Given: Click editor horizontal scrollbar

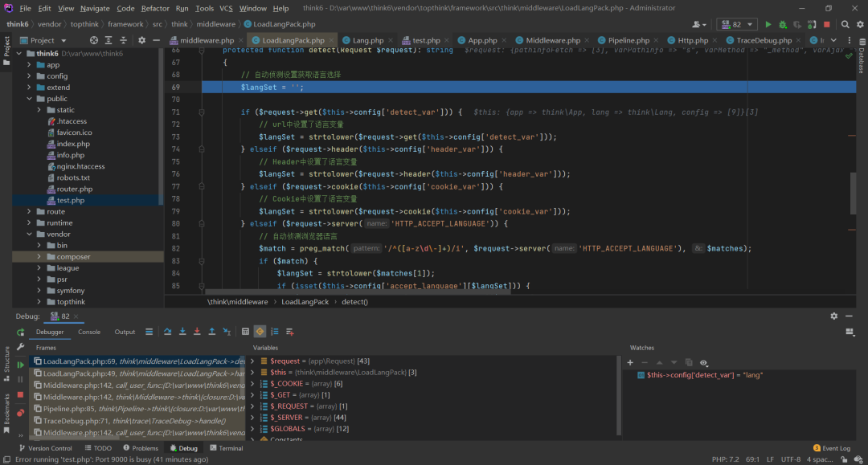Looking at the screenshot, I should click(x=358, y=292).
